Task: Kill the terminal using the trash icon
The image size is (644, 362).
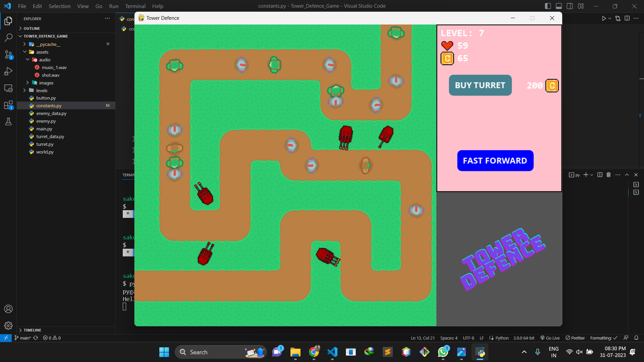Action: (x=608, y=175)
